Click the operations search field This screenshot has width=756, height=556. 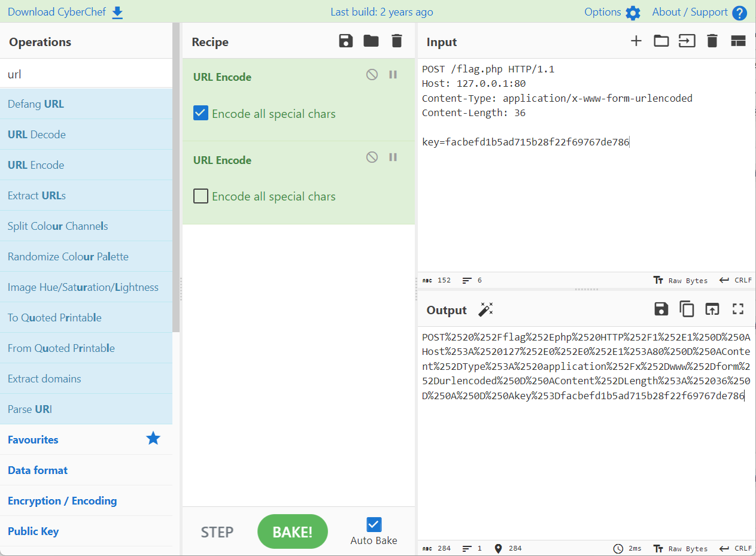86,74
